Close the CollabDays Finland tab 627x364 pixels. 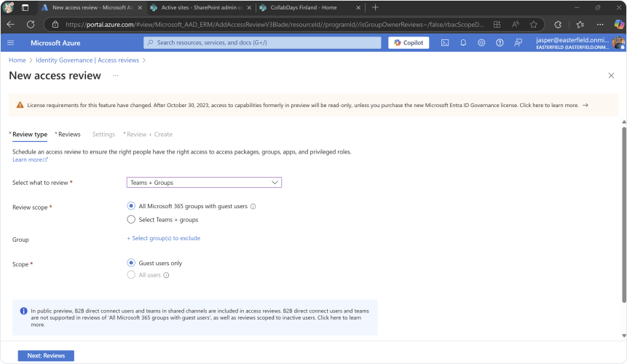tap(358, 7)
